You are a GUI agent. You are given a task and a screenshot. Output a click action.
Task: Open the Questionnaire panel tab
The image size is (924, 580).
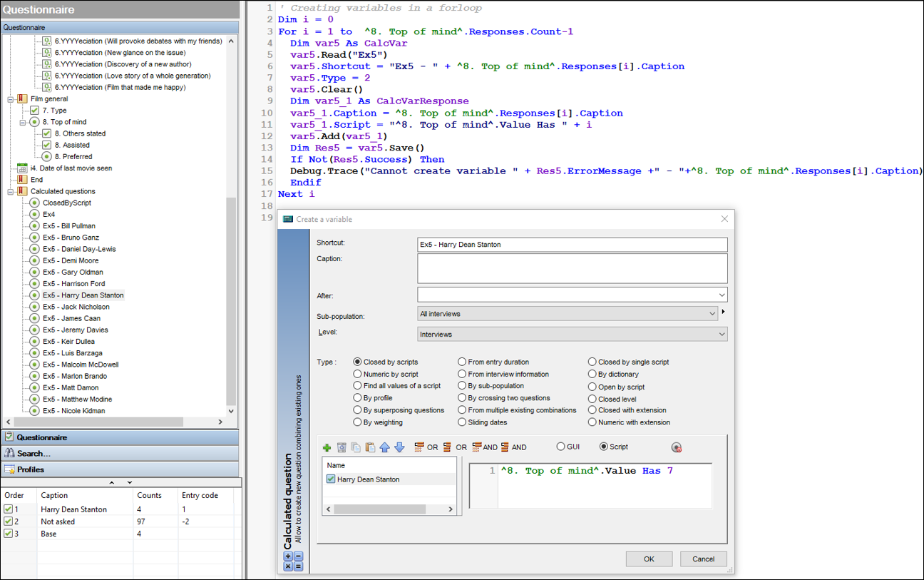click(x=120, y=437)
